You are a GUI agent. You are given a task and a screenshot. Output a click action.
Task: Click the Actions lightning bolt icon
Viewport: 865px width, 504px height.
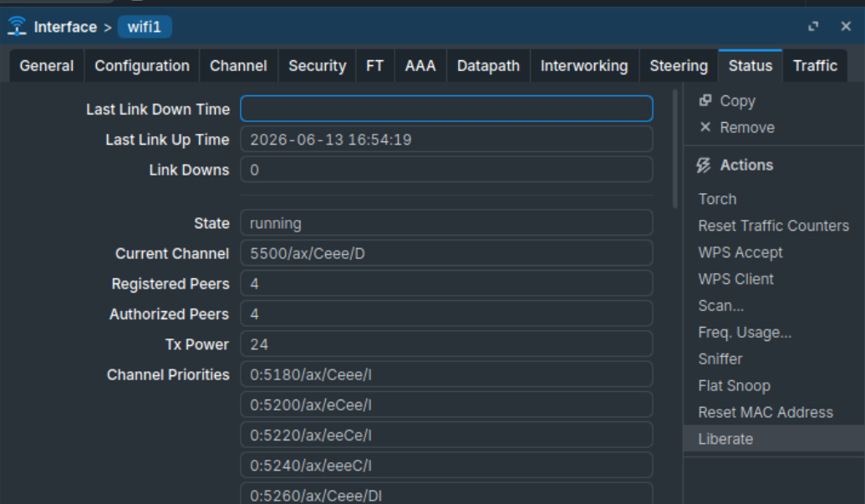(x=704, y=165)
